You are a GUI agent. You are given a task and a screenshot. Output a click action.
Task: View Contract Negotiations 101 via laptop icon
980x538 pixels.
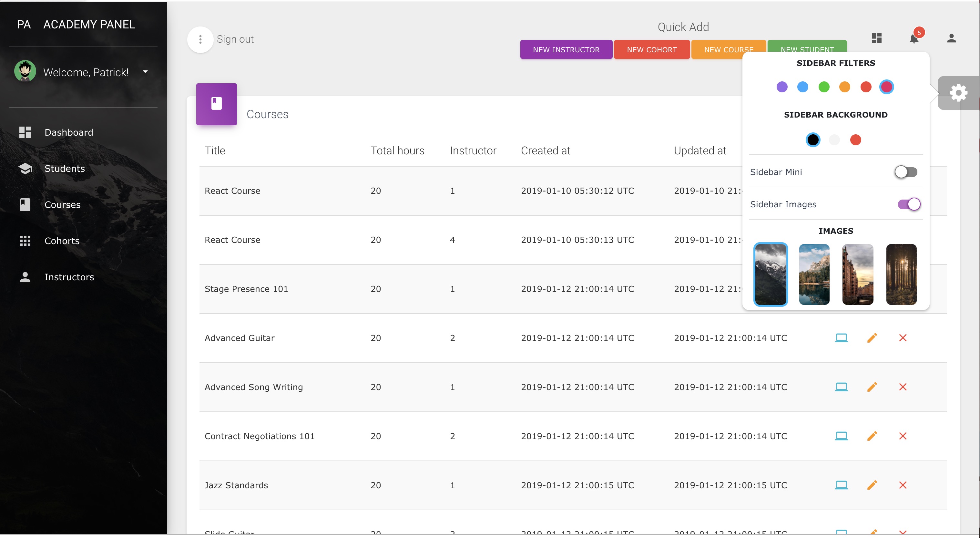point(841,436)
